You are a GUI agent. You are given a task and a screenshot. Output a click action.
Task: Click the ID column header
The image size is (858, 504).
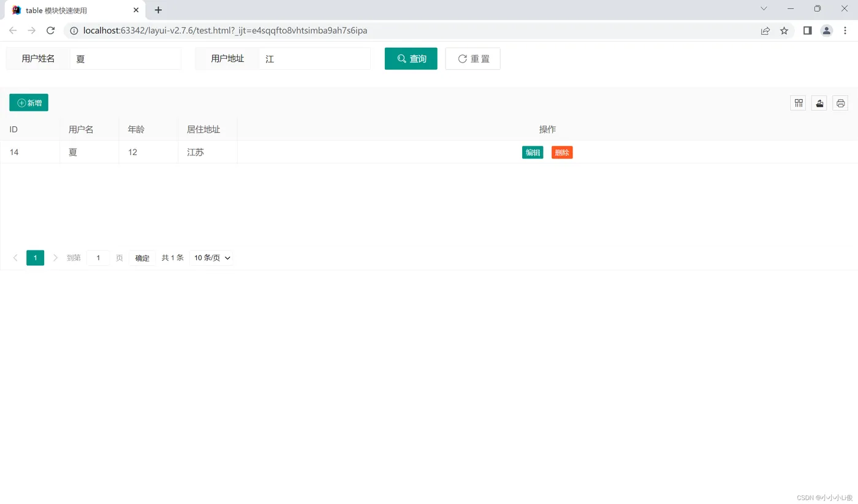tap(30, 129)
